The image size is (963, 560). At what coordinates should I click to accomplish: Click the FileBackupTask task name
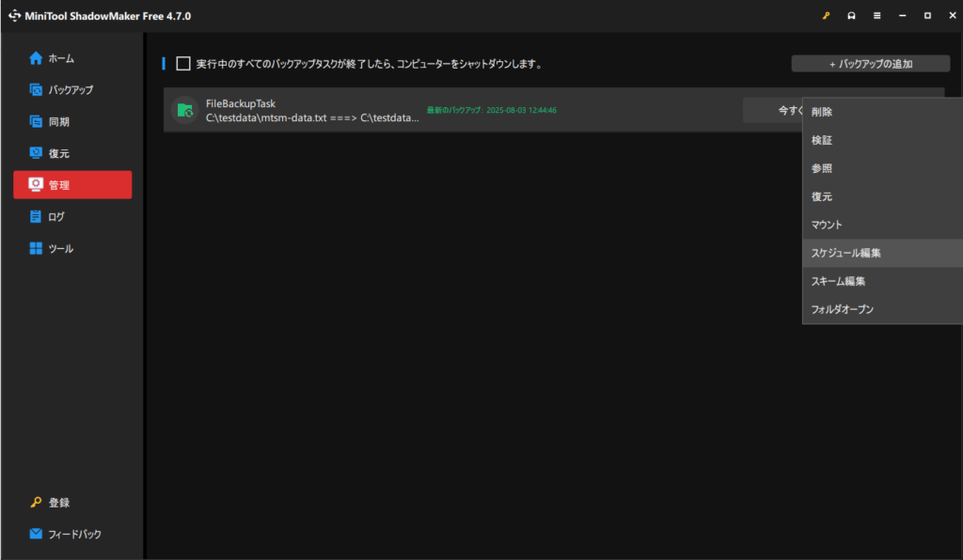[x=241, y=103]
